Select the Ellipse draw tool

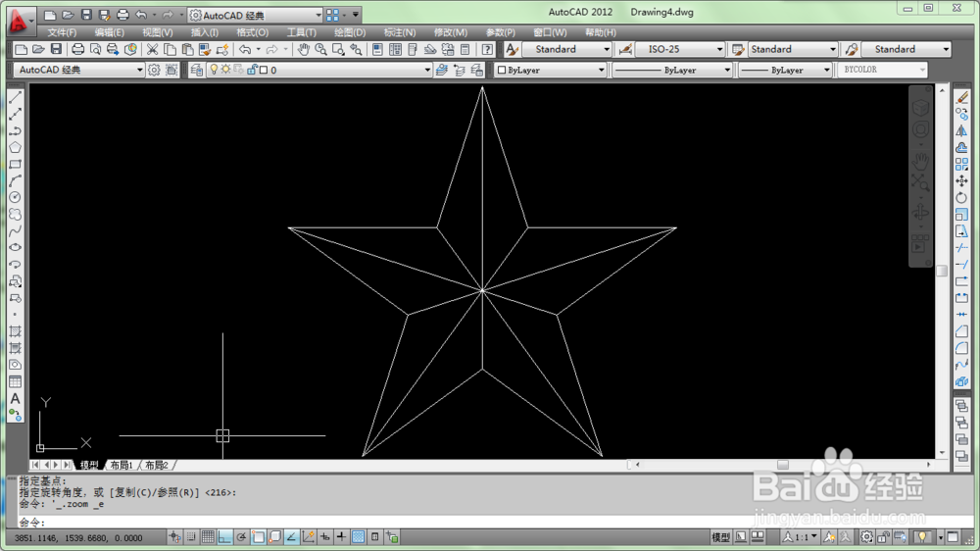[x=16, y=248]
